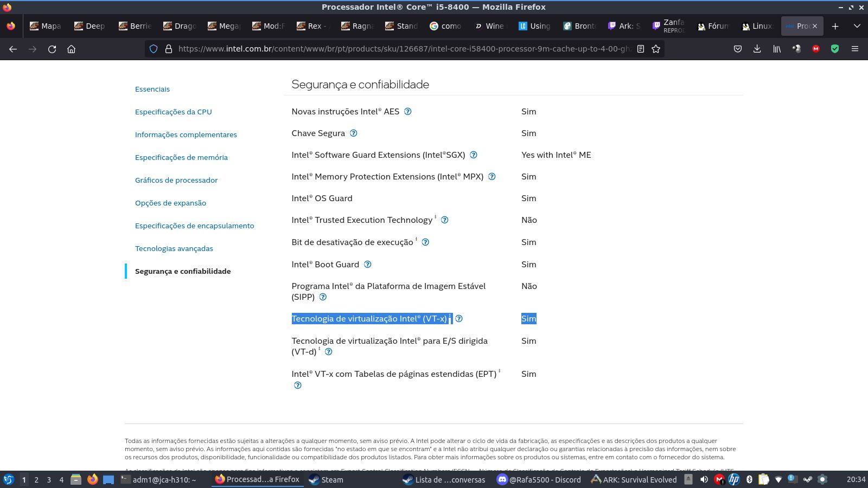Open the Firefox home page
Image resolution: width=868 pixels, height=488 pixels.
[x=71, y=49]
